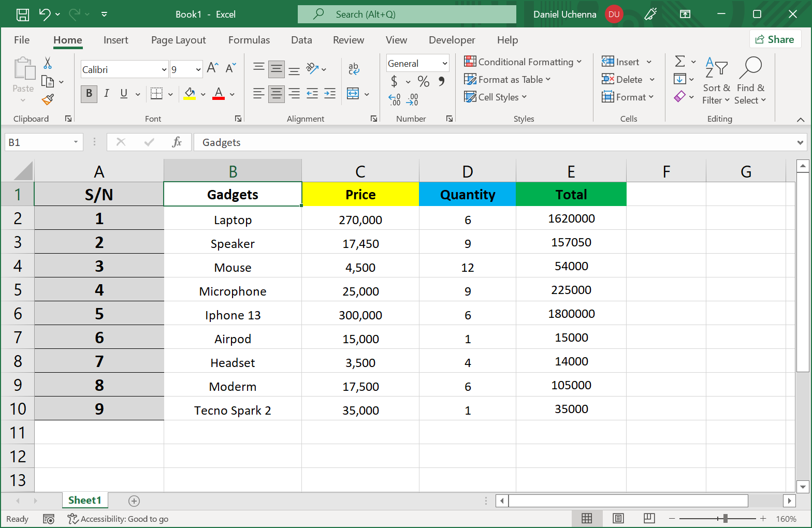
Task: Click the Share button
Action: coord(775,39)
